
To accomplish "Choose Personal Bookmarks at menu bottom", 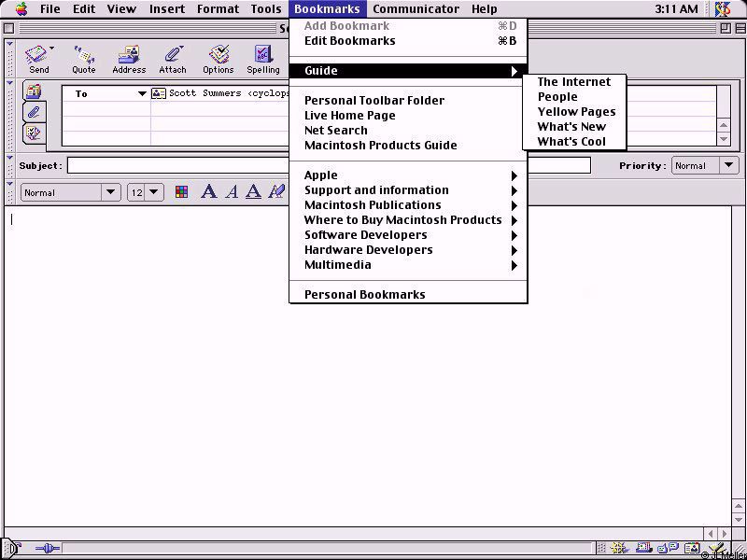I will (x=408, y=294).
